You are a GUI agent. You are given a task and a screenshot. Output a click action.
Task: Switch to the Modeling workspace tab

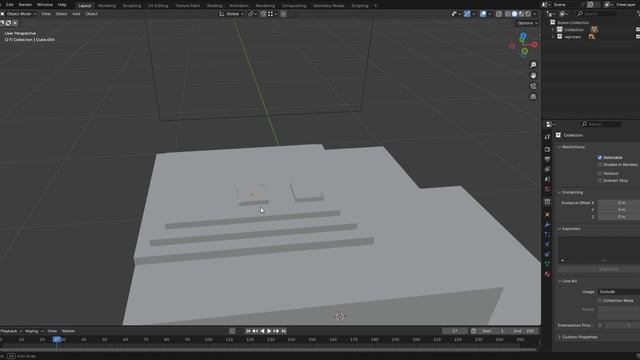point(107,6)
